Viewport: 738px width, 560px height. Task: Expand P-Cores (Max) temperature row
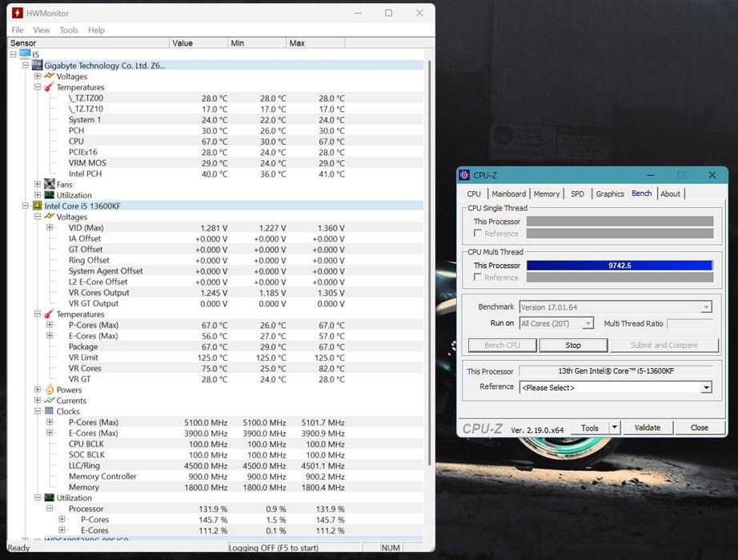click(50, 325)
